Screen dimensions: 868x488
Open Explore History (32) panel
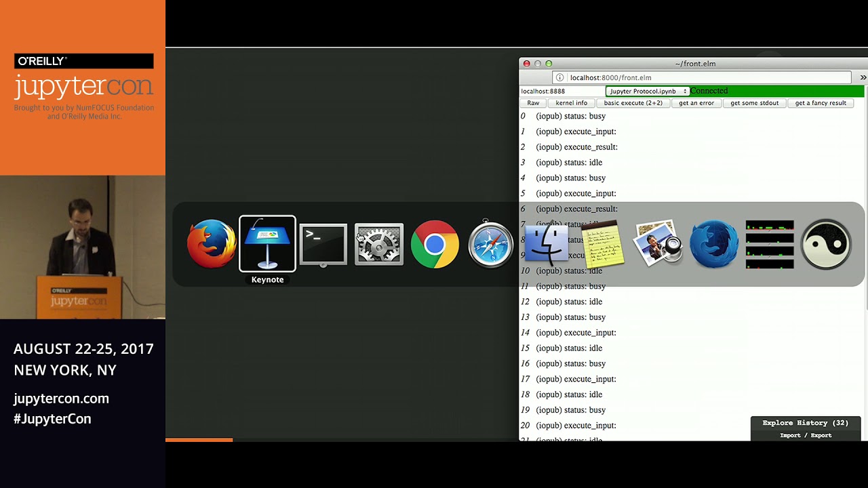[x=805, y=423]
